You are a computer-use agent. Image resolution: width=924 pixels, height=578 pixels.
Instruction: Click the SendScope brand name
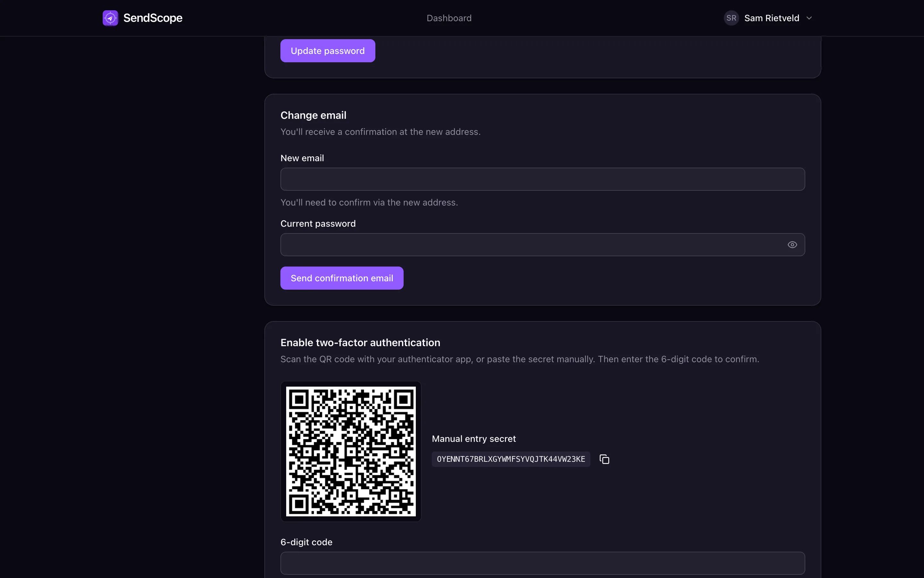coord(153,18)
